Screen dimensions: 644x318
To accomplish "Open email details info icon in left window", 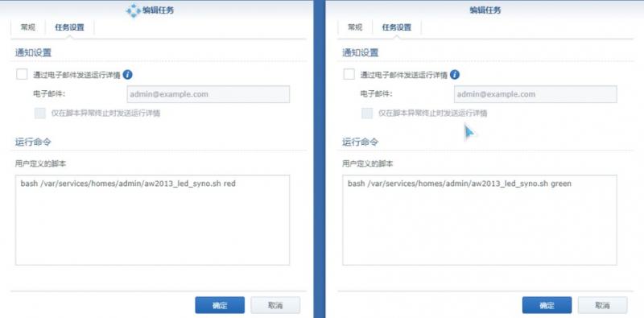I will point(128,75).
